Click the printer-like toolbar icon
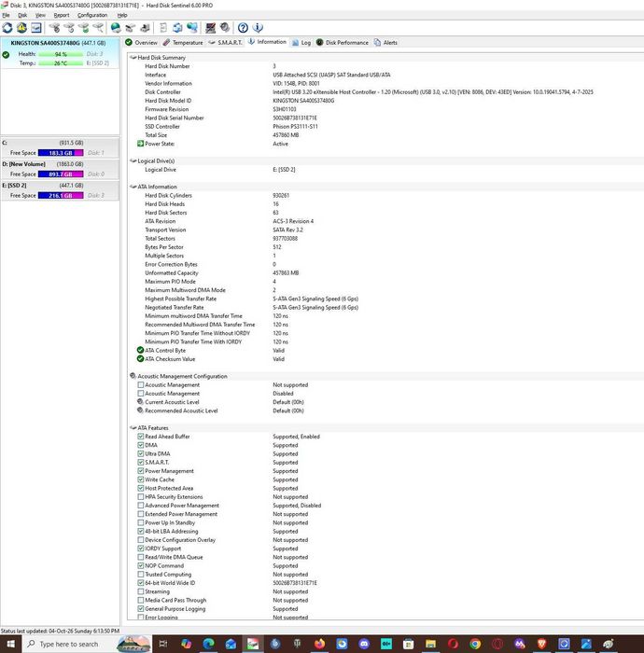 (145, 28)
